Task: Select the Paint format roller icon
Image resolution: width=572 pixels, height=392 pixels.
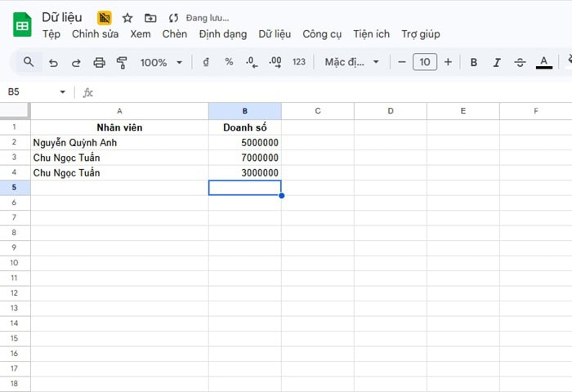Action: [123, 62]
